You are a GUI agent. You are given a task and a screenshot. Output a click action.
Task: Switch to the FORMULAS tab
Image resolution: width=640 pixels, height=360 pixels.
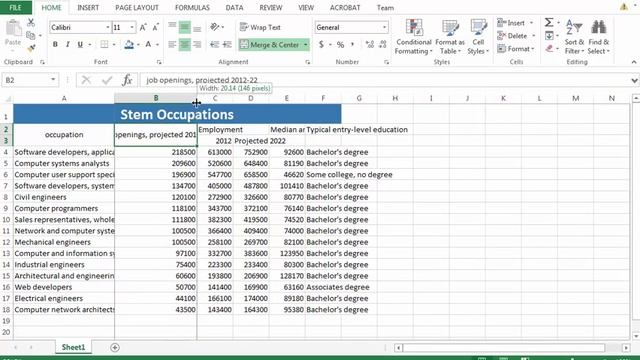[192, 7]
